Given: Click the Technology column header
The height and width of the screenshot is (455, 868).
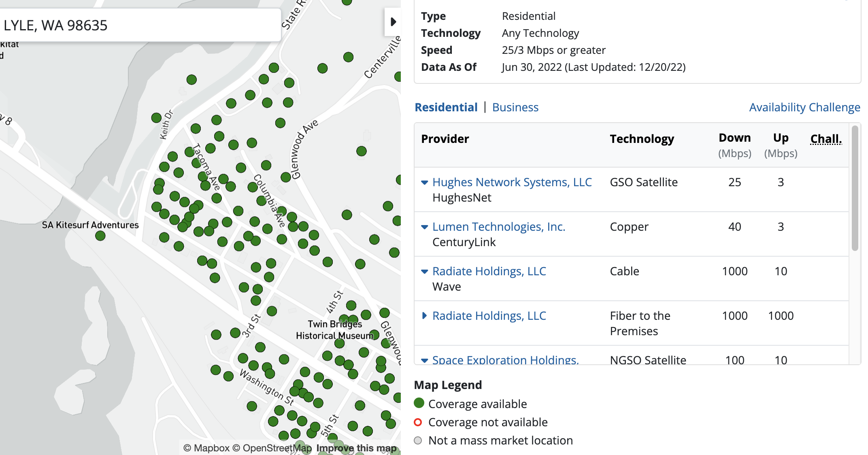Looking at the screenshot, I should click(x=642, y=139).
